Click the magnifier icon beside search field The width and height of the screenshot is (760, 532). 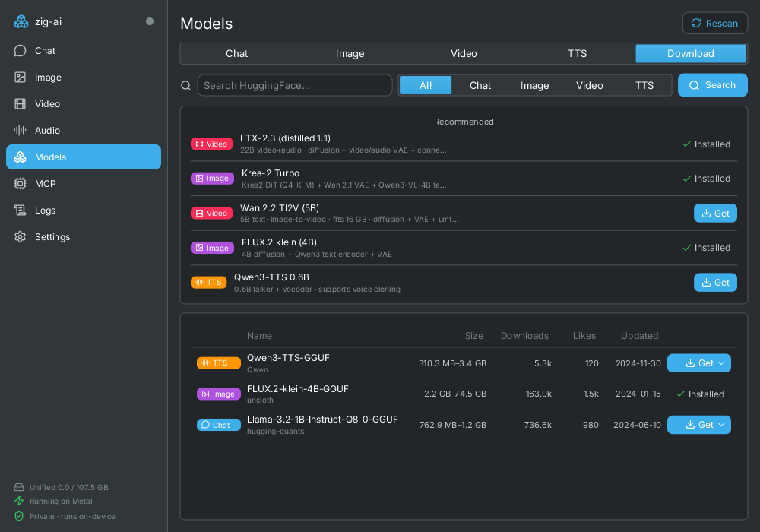[x=185, y=86]
